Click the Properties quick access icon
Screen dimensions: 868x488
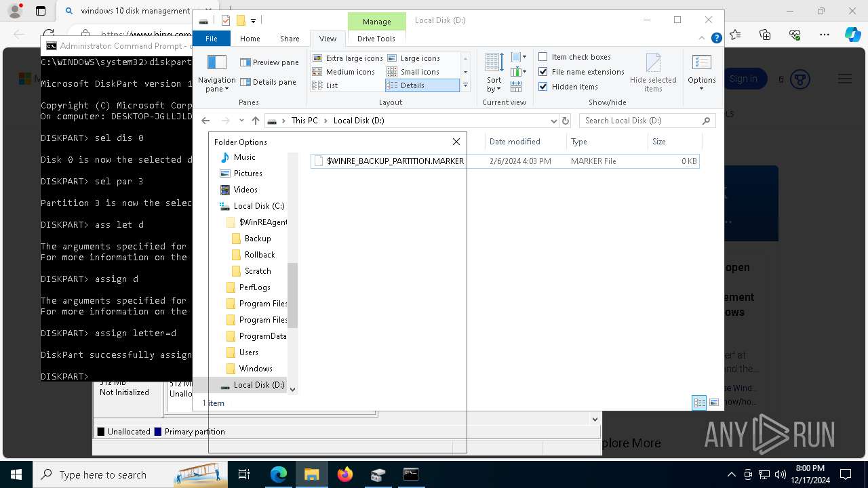coord(226,20)
